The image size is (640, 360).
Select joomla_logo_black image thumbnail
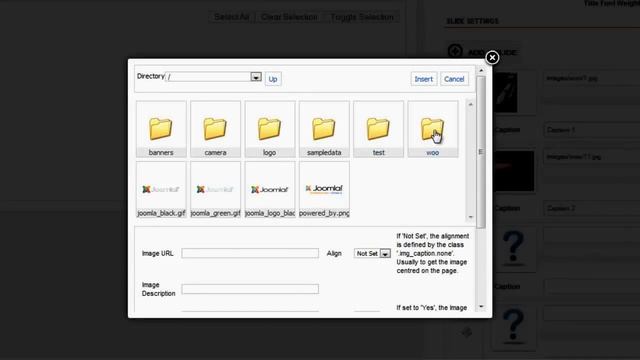[x=269, y=190]
